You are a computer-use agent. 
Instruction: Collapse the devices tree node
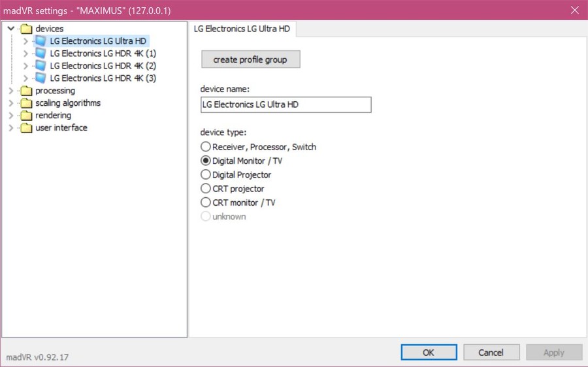pyautogui.click(x=11, y=29)
